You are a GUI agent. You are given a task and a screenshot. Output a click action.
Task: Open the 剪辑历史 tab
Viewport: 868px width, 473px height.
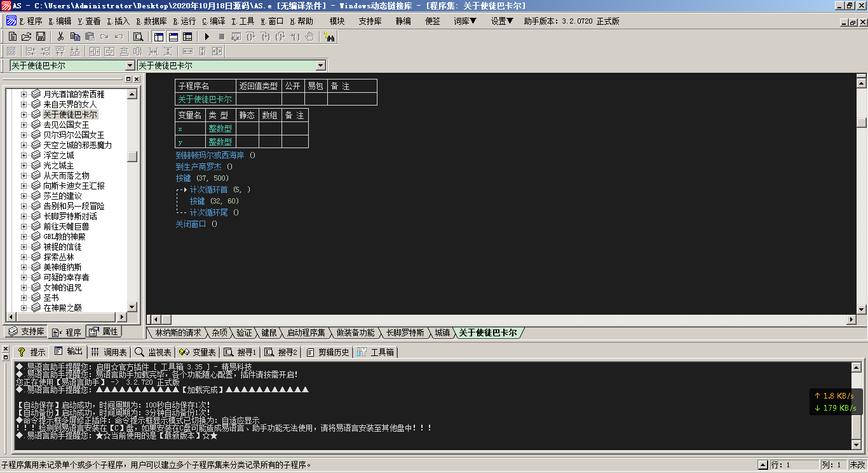coord(328,352)
